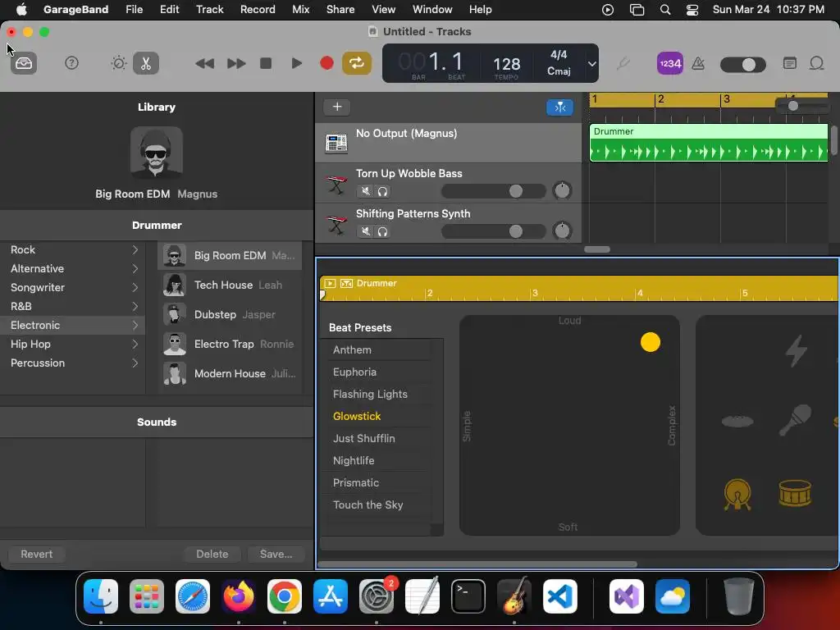840x630 pixels.
Task: Toggle the blue Catch Playhead button
Action: [x=559, y=107]
